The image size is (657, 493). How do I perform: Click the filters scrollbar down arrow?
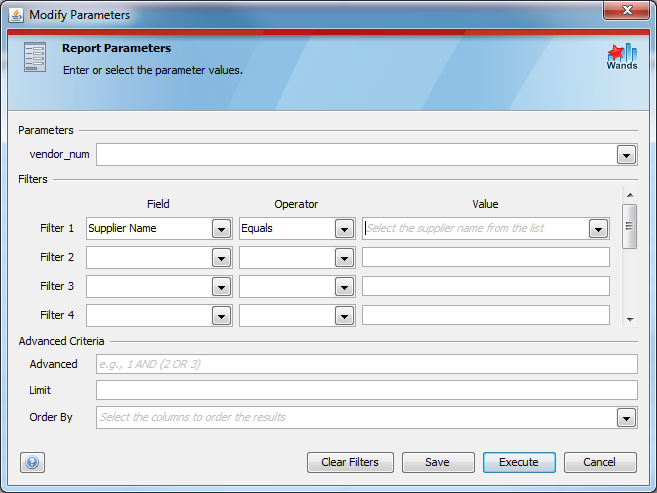(630, 320)
